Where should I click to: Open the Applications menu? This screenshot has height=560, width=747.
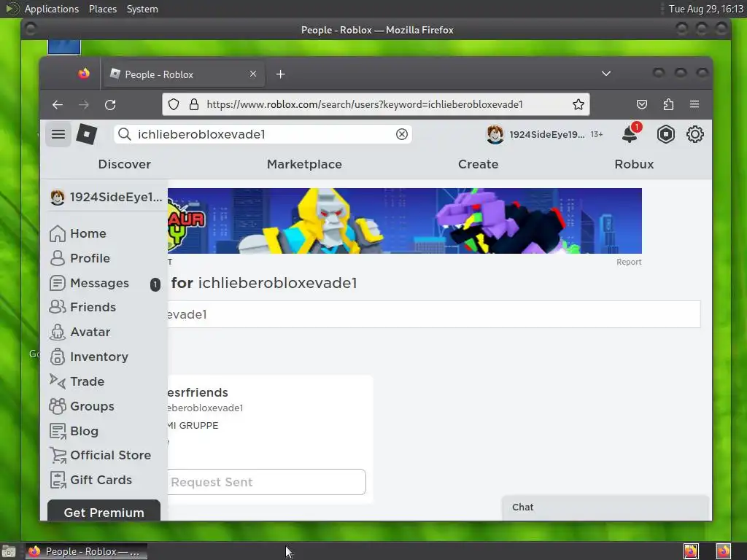click(x=52, y=9)
